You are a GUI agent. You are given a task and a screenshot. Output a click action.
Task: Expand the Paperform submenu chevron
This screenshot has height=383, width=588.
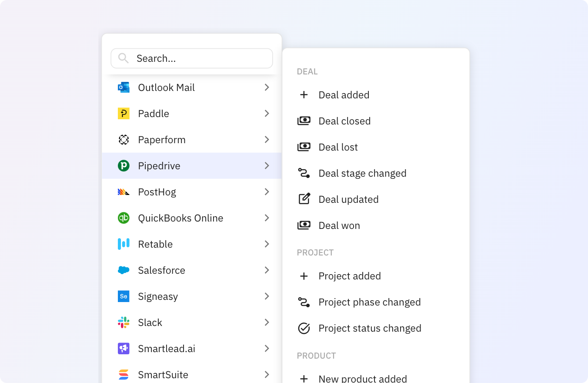click(267, 140)
